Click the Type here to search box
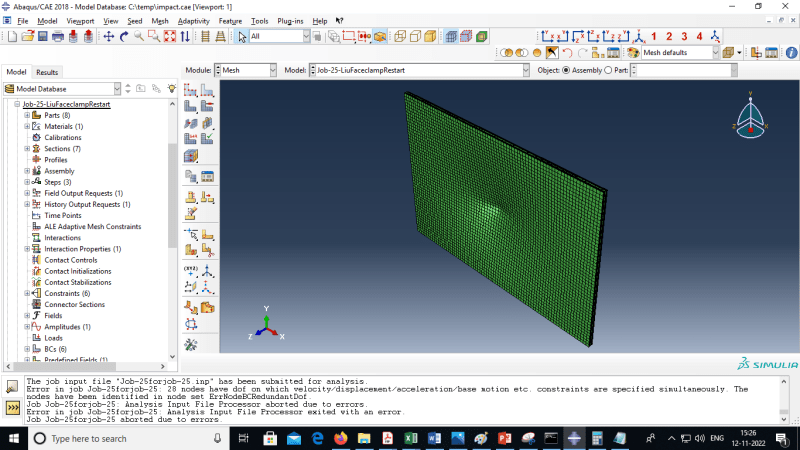Viewport: 800px width, 450px height. click(x=128, y=439)
